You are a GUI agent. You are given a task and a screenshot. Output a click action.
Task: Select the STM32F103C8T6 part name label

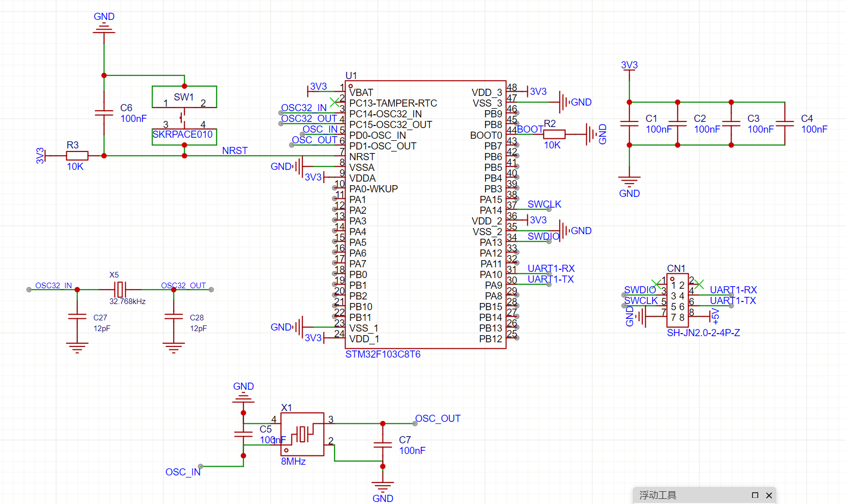(383, 354)
